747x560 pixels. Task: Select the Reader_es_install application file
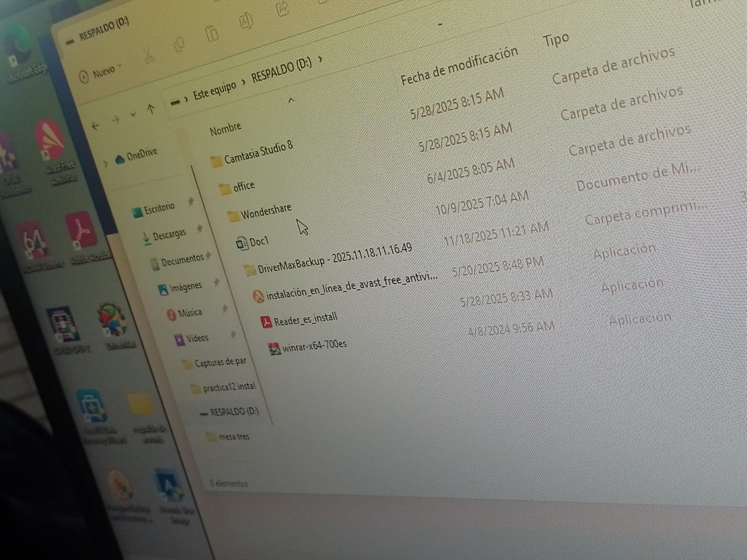click(x=305, y=319)
